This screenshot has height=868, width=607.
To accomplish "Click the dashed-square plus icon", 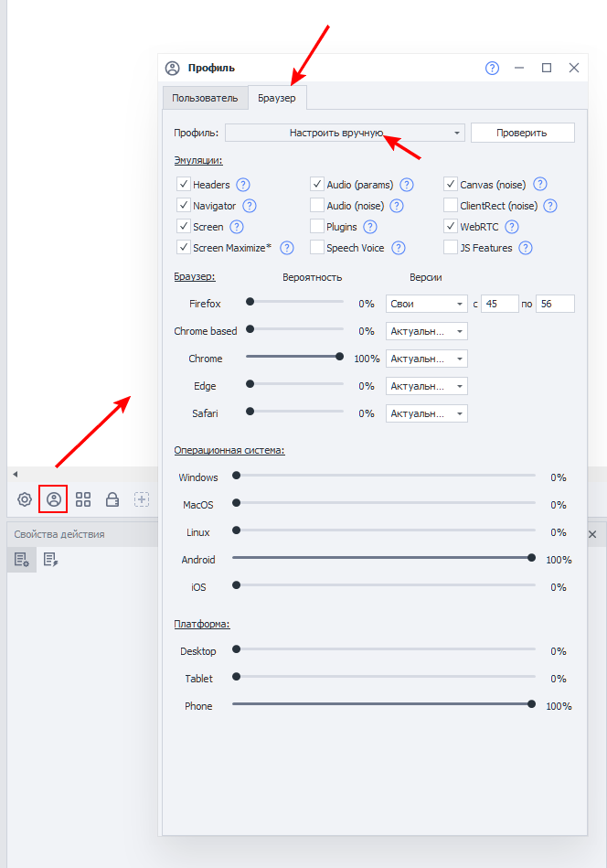I will click(x=142, y=499).
